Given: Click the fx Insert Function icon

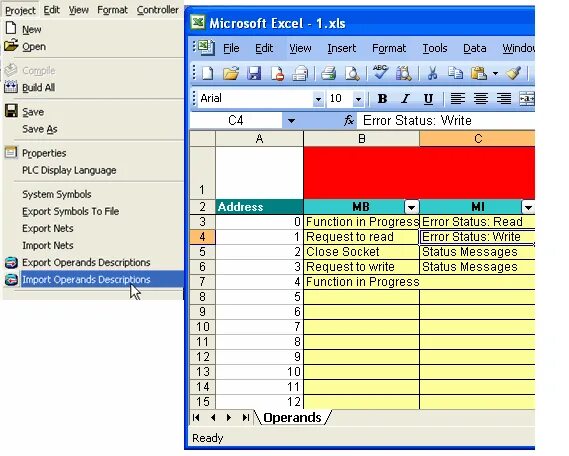Looking at the screenshot, I should pos(349,120).
